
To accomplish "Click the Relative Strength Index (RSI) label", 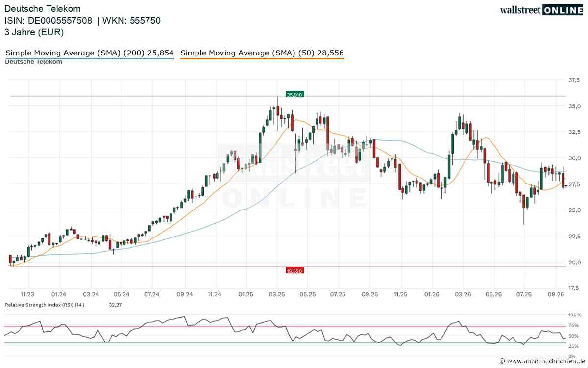I will point(45,305).
